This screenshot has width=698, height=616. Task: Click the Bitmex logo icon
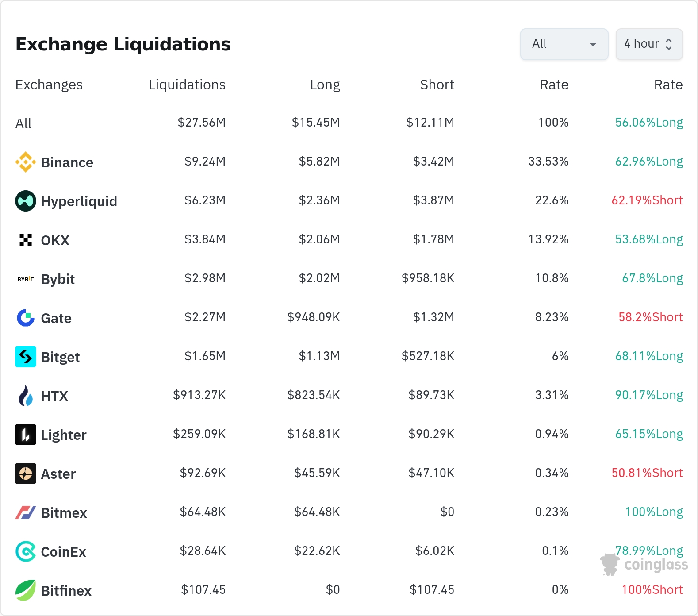pyautogui.click(x=26, y=512)
